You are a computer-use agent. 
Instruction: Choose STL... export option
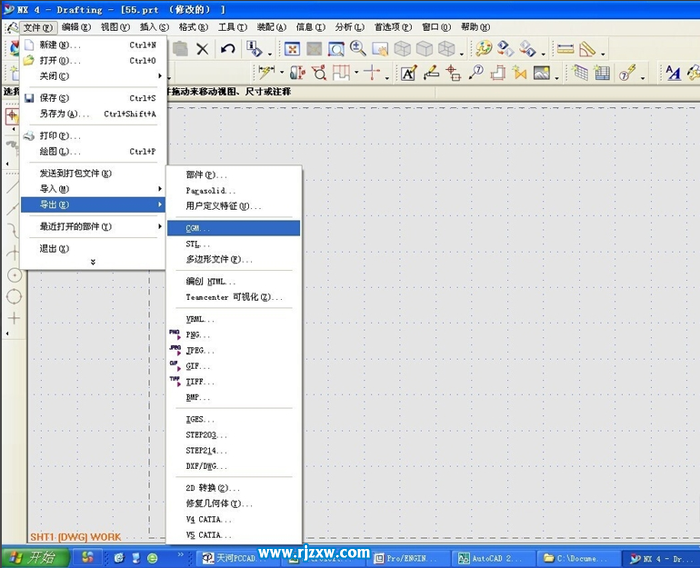coord(233,244)
